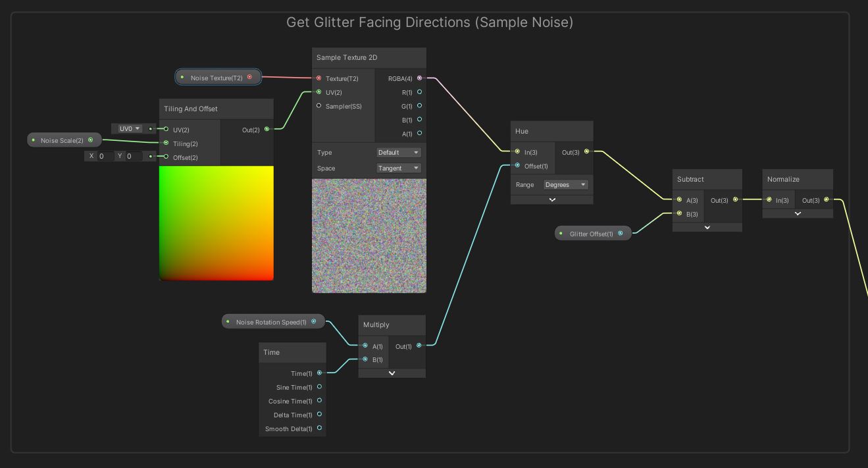Image resolution: width=868 pixels, height=468 pixels.
Task: Click the UV gradient preview under Tiling And Offset
Action: point(216,224)
